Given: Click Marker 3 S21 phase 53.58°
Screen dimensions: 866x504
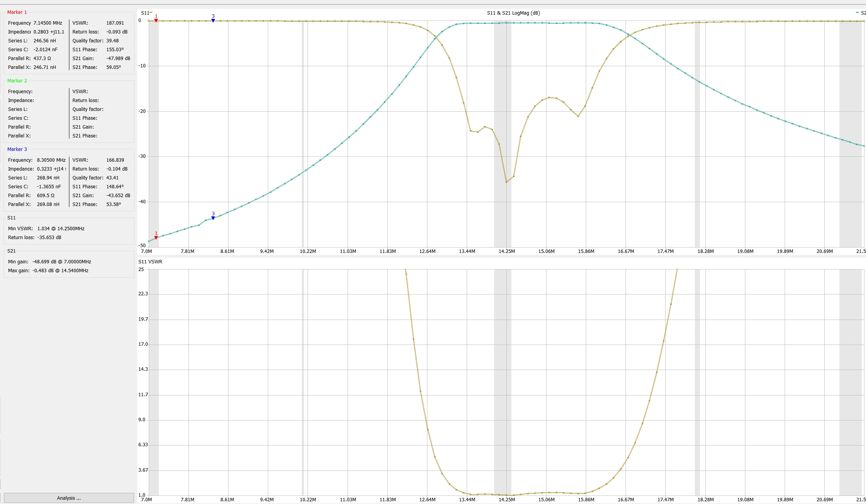Looking at the screenshot, I should tap(114, 204).
